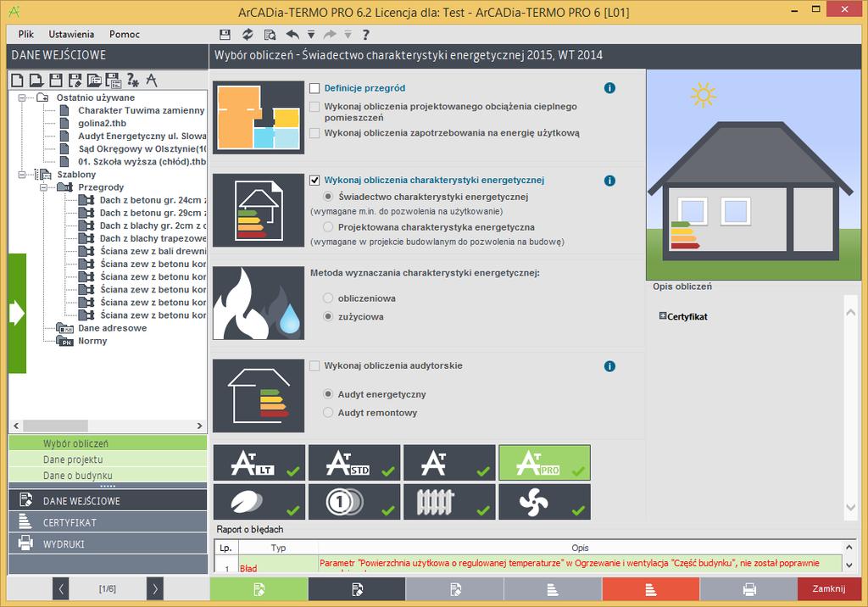
Task: Click the room plan thumbnail image
Action: [x=259, y=117]
